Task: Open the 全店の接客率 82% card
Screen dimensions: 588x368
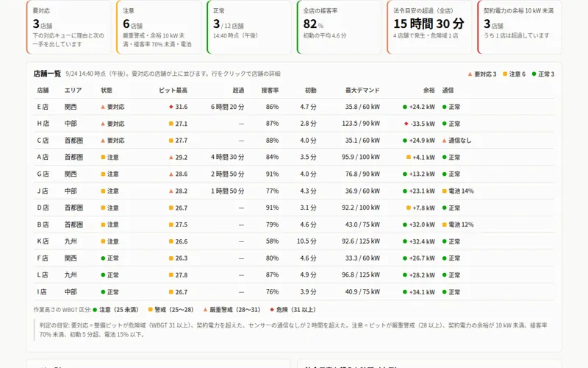Action: click(339, 27)
